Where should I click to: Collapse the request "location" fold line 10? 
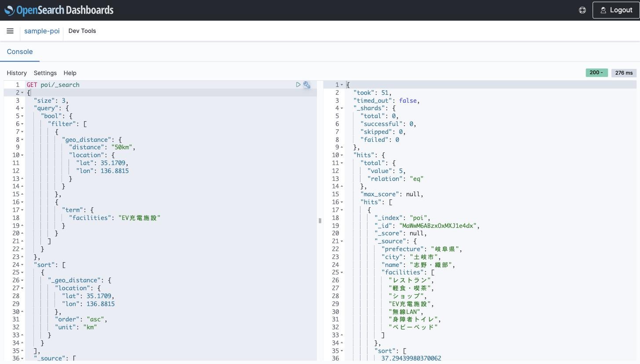(22, 155)
